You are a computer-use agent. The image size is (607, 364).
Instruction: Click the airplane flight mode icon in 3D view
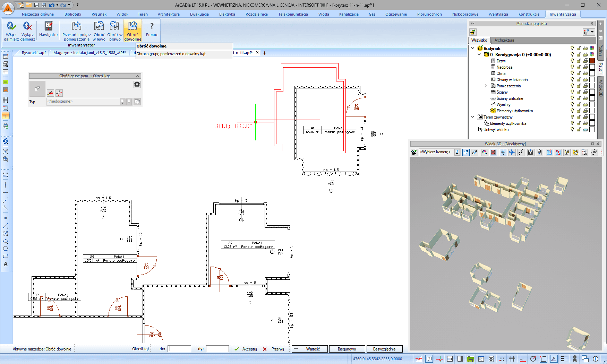[x=512, y=152]
